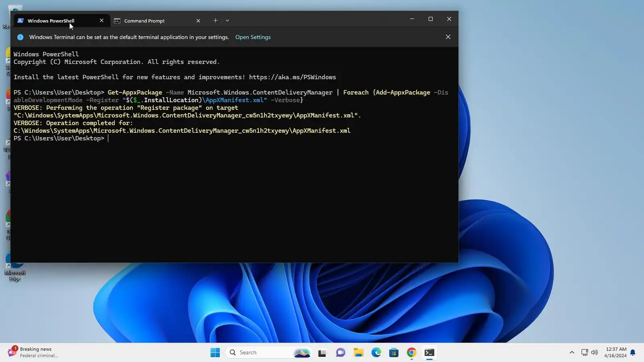
Task: Open Task View from the taskbar
Action: click(x=322, y=353)
